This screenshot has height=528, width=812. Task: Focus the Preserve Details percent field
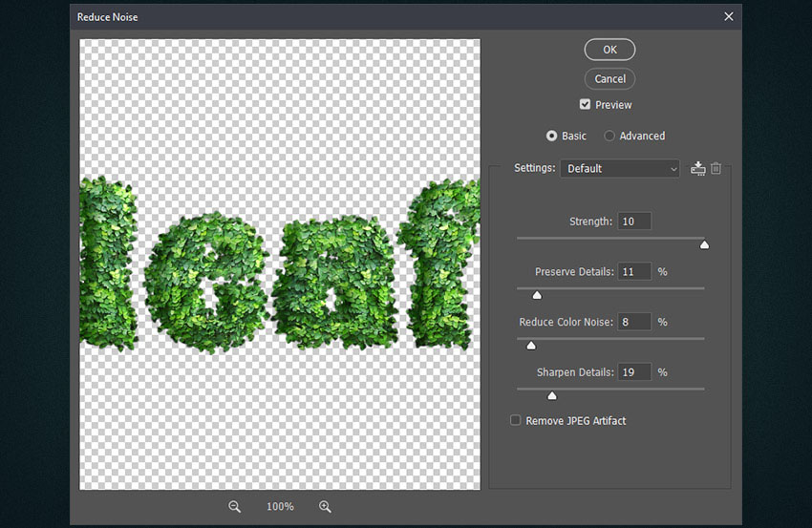(634, 272)
